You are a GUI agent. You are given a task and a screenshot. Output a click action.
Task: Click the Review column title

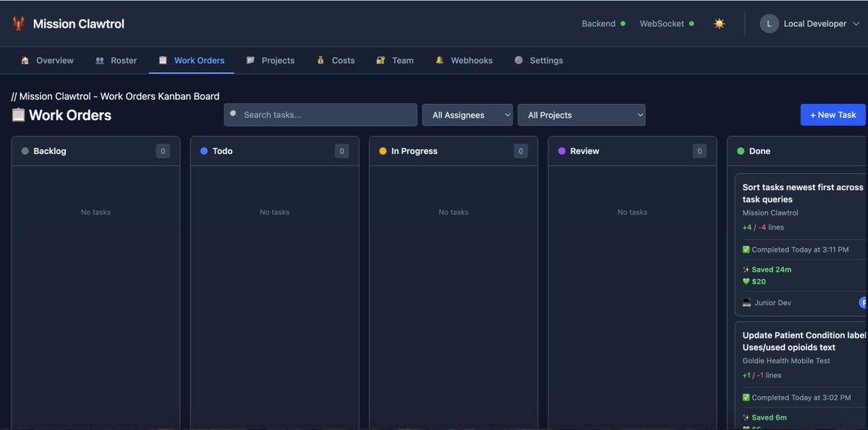(x=584, y=151)
